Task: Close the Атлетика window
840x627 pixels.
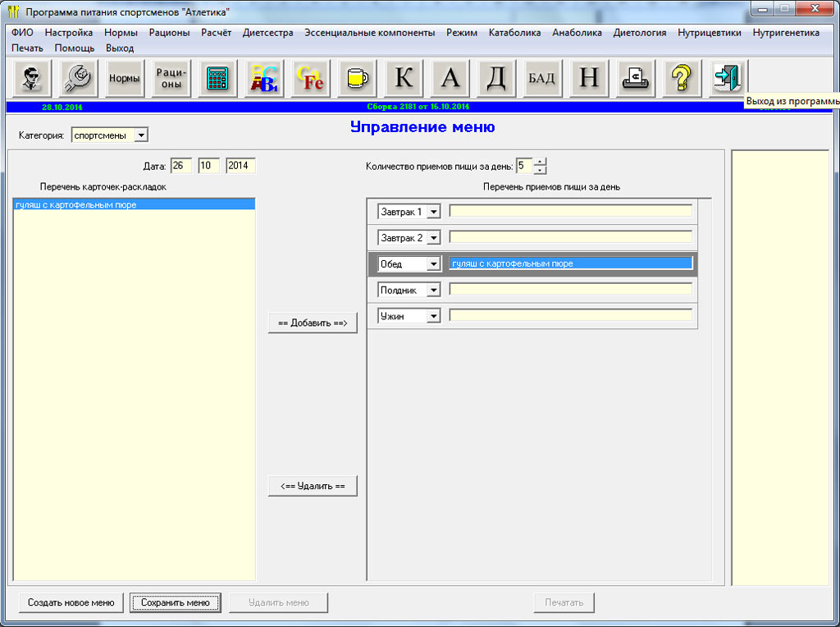Action: pyautogui.click(x=815, y=9)
